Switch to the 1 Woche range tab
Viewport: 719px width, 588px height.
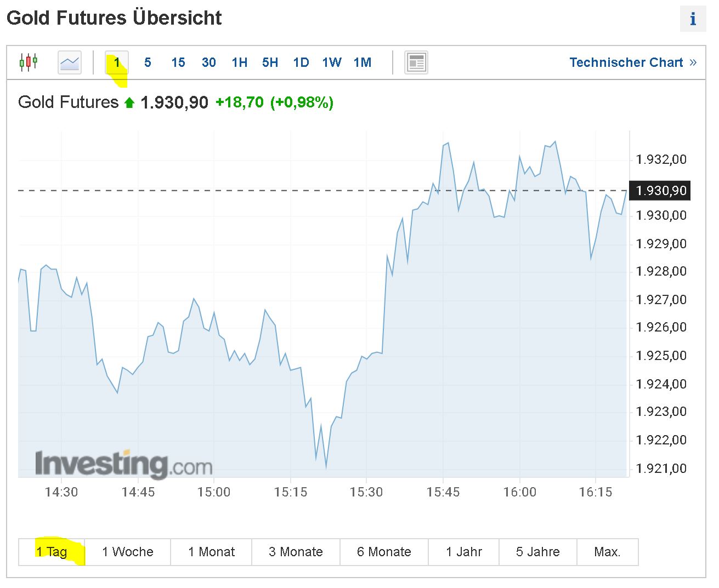(x=128, y=552)
